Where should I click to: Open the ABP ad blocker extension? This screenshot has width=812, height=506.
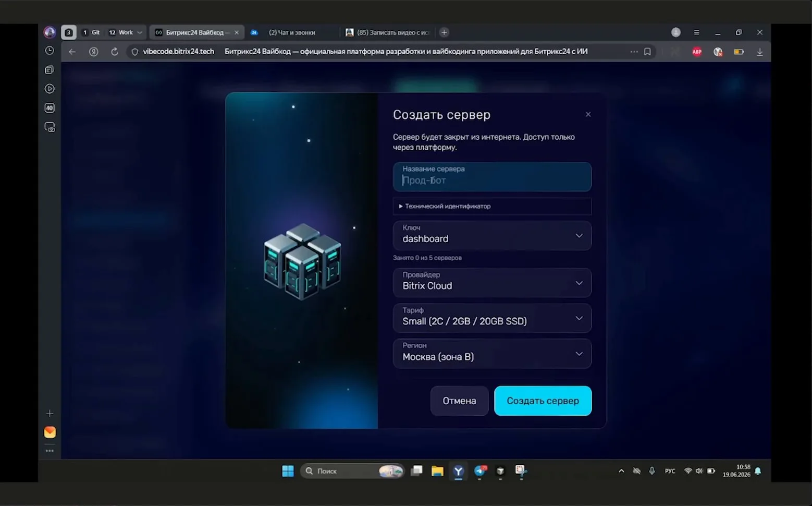point(697,52)
